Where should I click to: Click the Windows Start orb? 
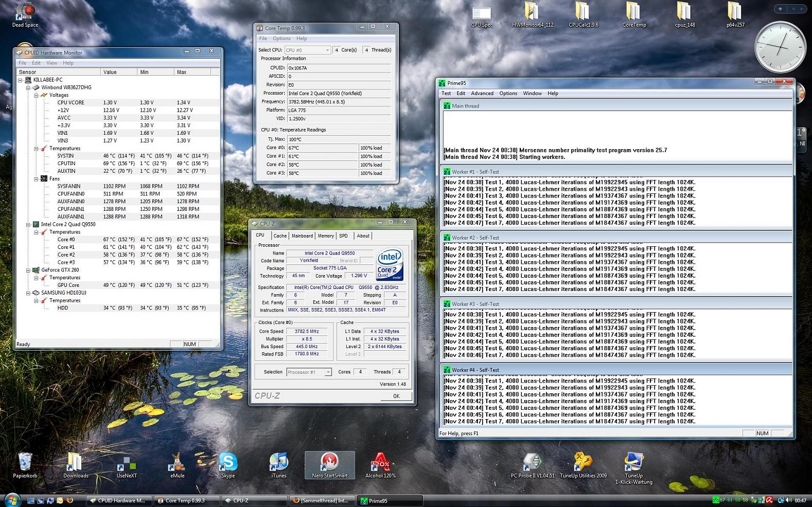pos(12,500)
